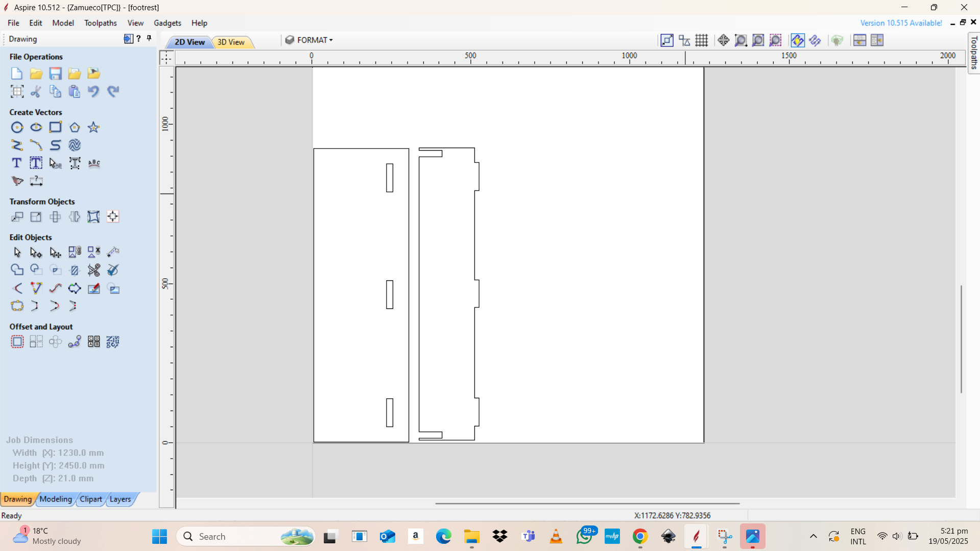Select the Draw Circle tool

coord(17,127)
